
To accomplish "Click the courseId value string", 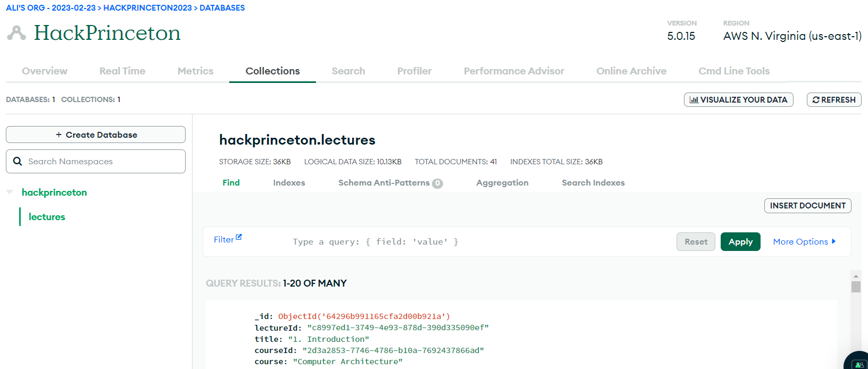I will tap(393, 350).
